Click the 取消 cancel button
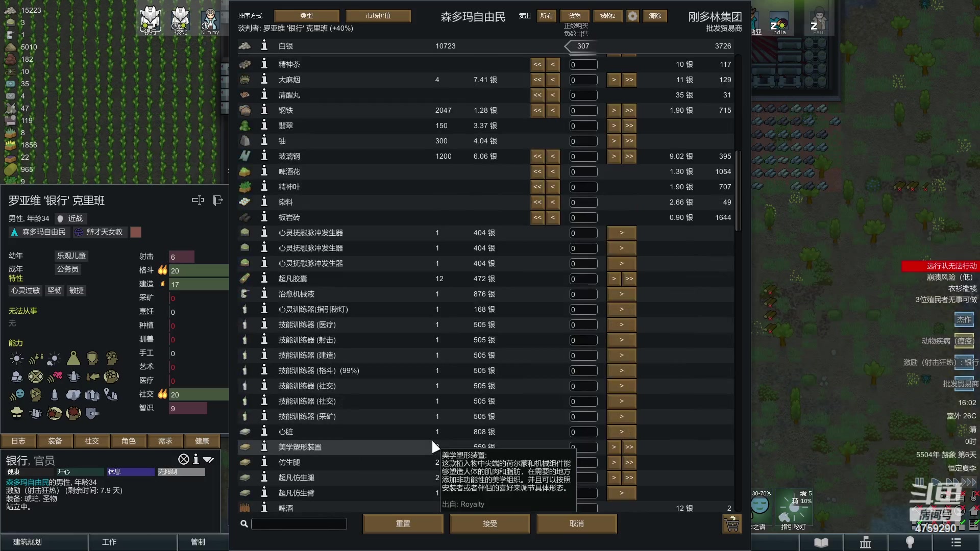Image resolution: width=980 pixels, height=551 pixels. pos(577,524)
